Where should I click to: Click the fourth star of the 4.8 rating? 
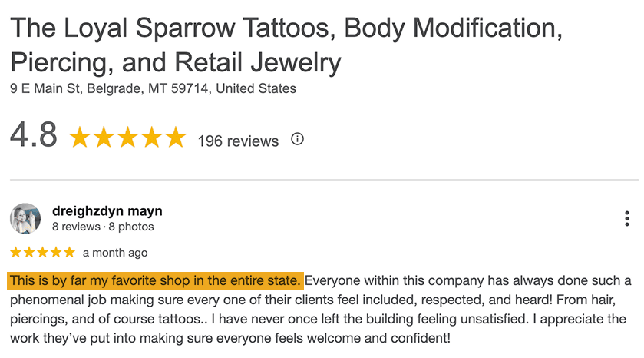(151, 138)
